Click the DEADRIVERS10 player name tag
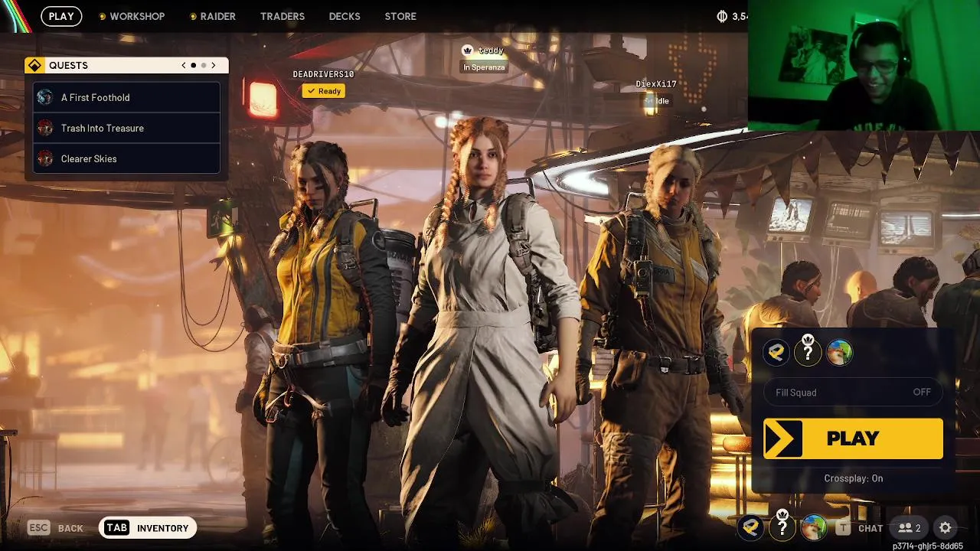Image resolution: width=980 pixels, height=551 pixels. point(323,74)
